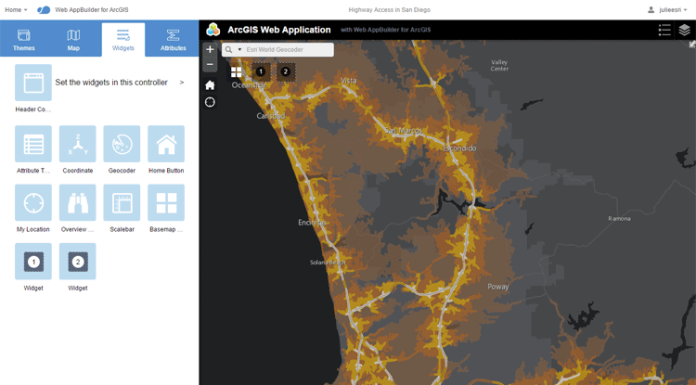Open the Geocoder widget settings

[x=122, y=144]
